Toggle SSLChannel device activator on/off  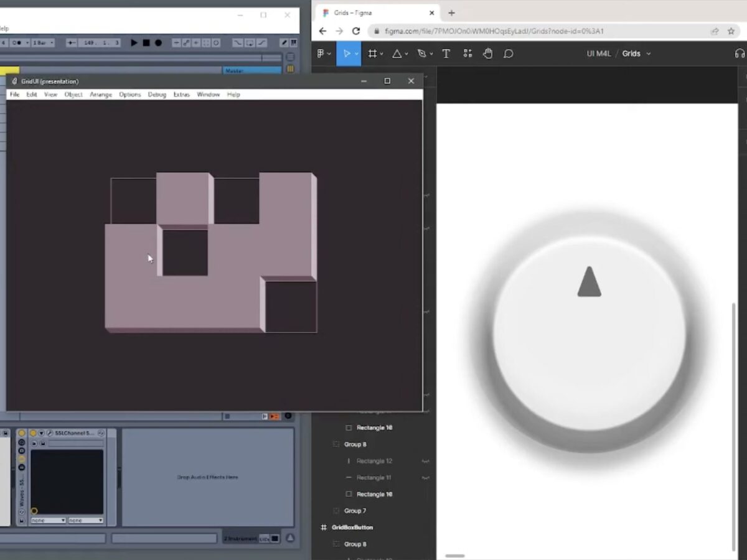(33, 433)
